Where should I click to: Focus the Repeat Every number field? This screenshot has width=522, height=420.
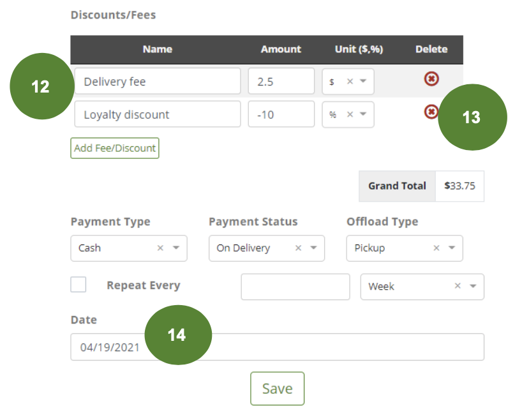point(295,287)
